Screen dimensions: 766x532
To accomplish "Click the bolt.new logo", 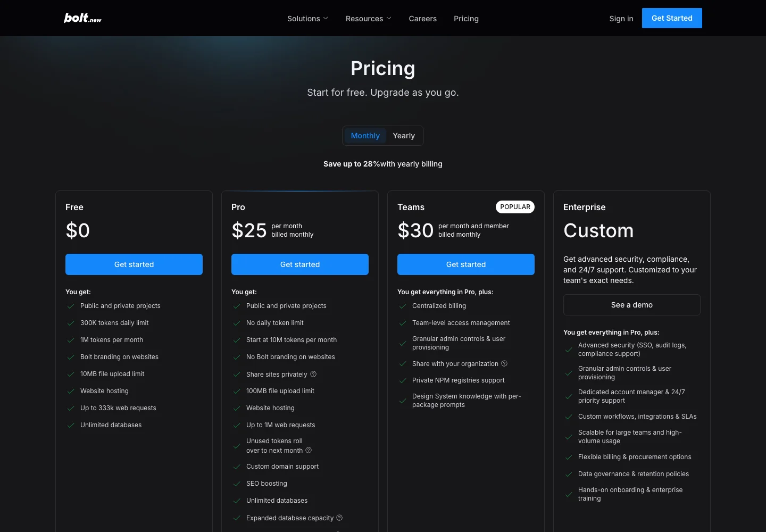I will [x=82, y=18].
